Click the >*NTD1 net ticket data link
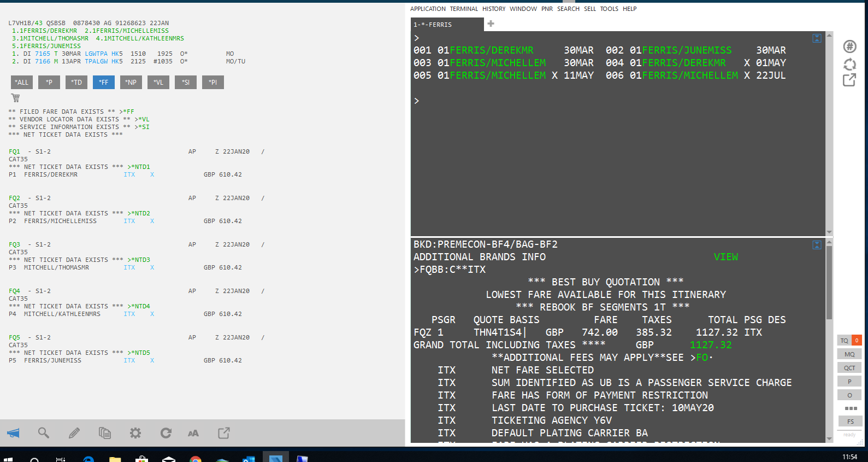 coord(139,167)
